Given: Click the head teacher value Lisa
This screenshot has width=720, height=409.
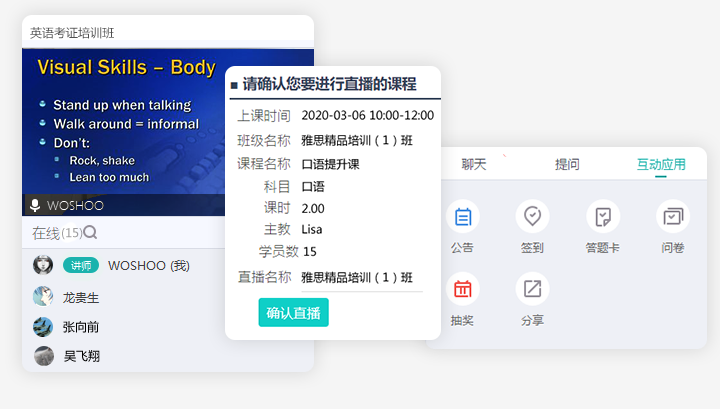Looking at the screenshot, I should coord(312,229).
